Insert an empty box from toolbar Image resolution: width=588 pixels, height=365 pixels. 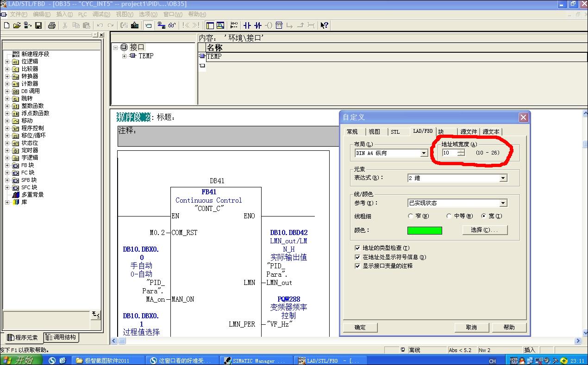point(279,25)
